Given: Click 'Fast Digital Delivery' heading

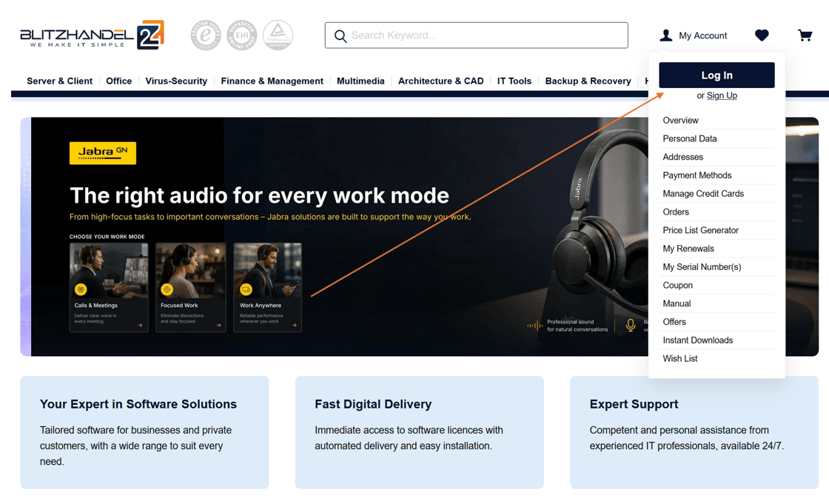Looking at the screenshot, I should [x=373, y=404].
